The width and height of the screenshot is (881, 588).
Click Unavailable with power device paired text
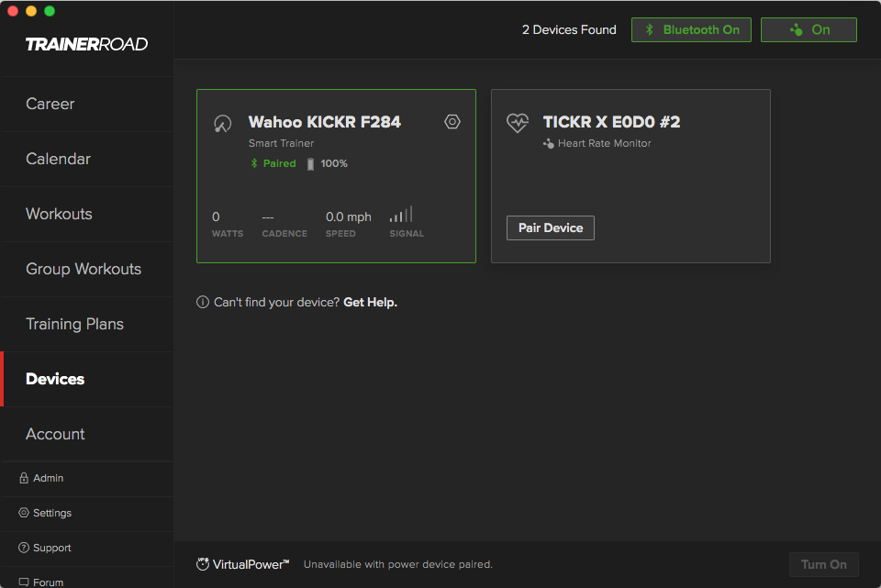(397, 564)
